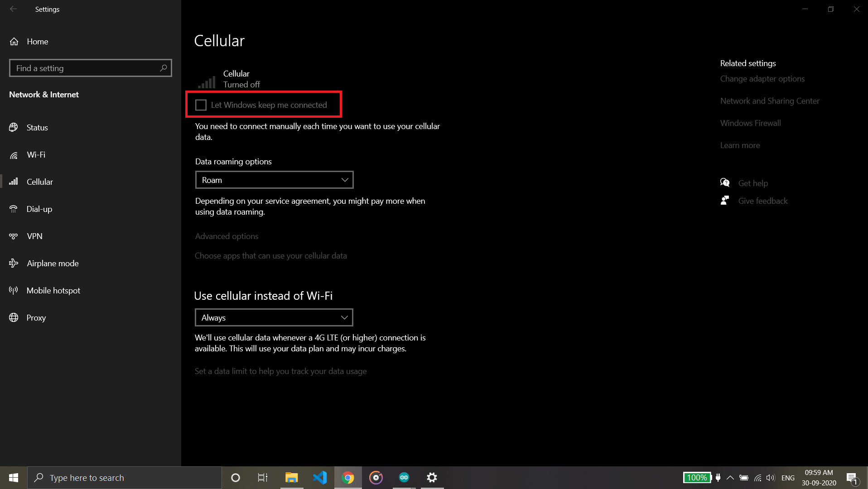Click the VPN icon in sidebar

pos(14,236)
